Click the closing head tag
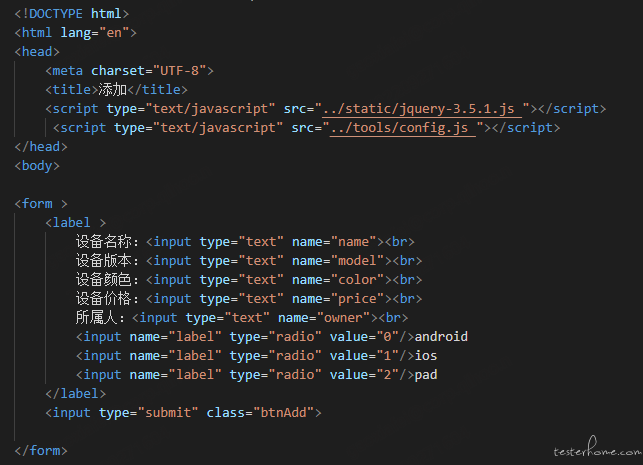This screenshot has width=643, height=465. click(41, 147)
